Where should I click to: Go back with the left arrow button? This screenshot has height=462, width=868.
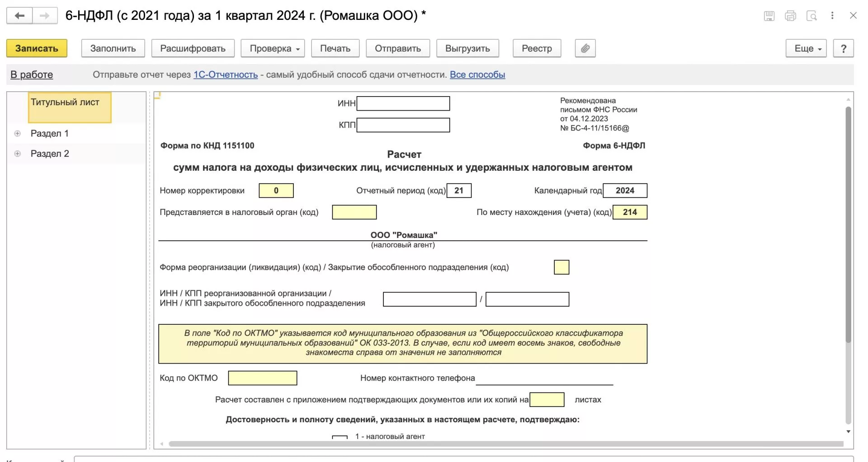point(19,16)
